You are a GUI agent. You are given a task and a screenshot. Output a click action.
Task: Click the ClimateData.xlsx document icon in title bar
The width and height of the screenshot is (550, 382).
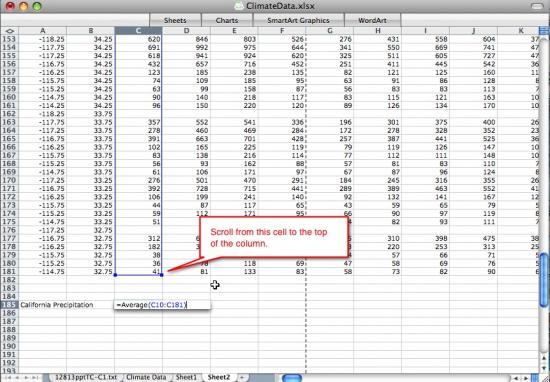click(x=239, y=6)
